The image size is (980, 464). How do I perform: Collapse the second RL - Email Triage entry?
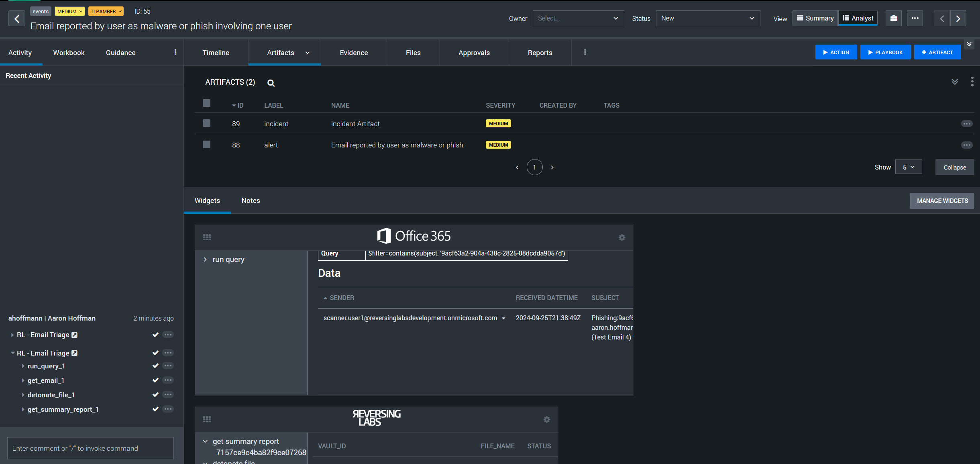pos(12,353)
